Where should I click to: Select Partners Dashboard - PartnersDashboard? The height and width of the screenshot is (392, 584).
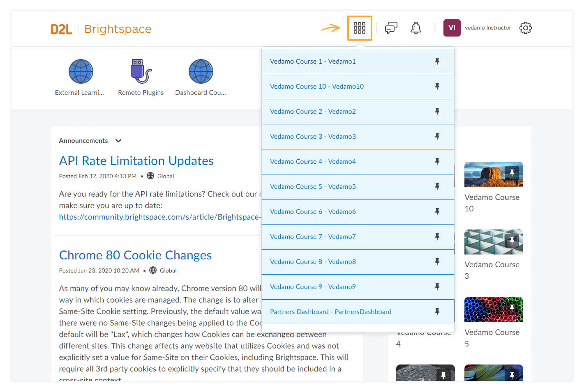click(358, 312)
